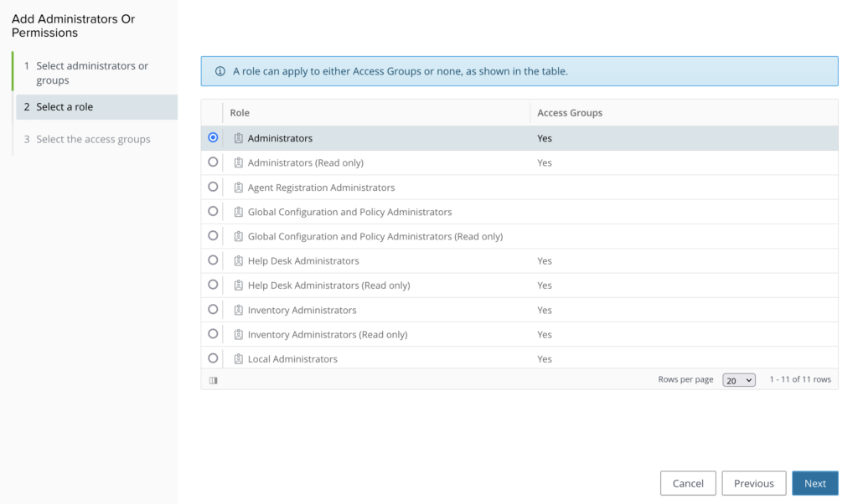Select the Inventory Administrators (Read only) radio button
Screen dimensions: 858x504
click(213, 334)
